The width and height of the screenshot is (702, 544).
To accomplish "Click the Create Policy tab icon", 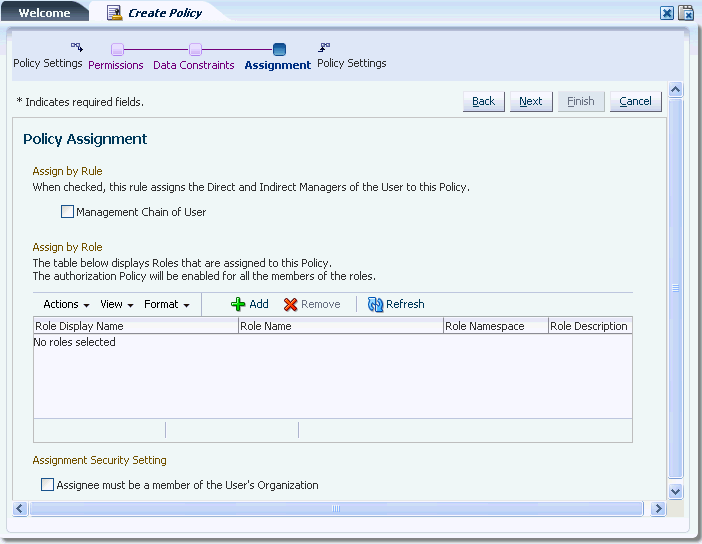I will coord(115,13).
